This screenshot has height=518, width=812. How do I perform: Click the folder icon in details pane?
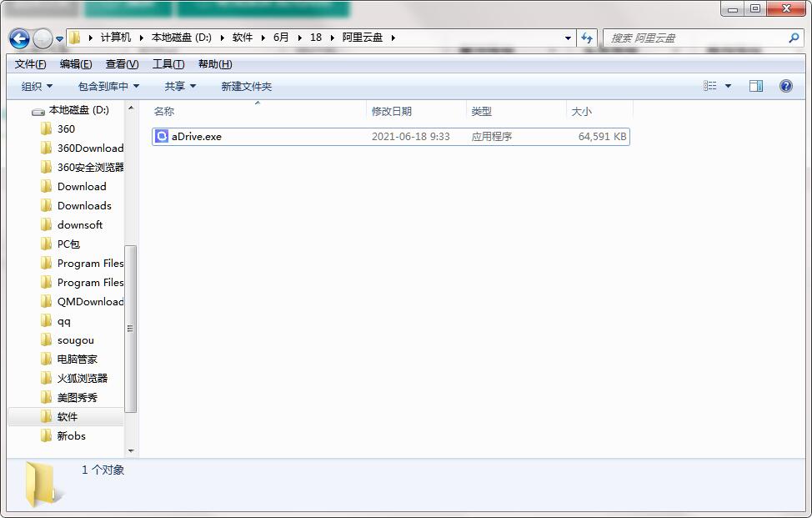43,484
